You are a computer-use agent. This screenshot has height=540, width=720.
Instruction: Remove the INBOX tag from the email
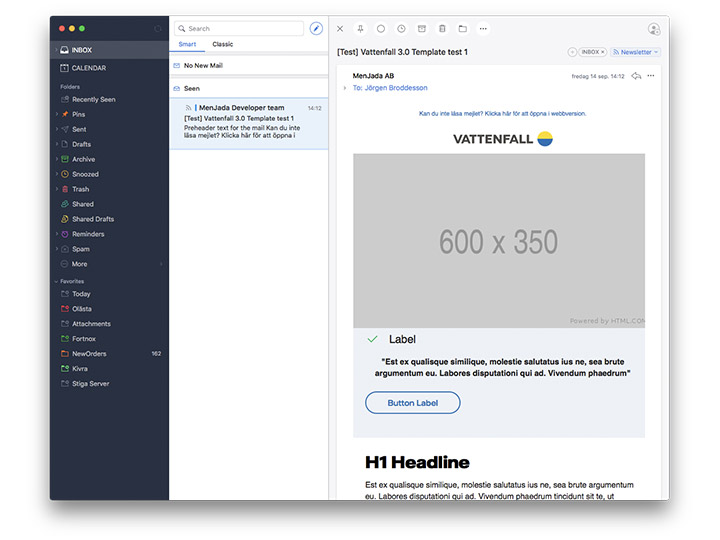(x=603, y=52)
